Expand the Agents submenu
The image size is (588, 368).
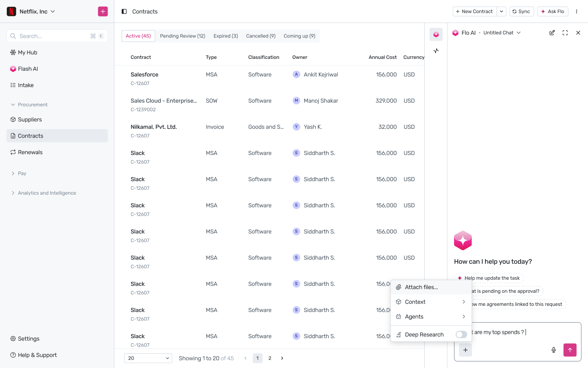tap(431, 317)
